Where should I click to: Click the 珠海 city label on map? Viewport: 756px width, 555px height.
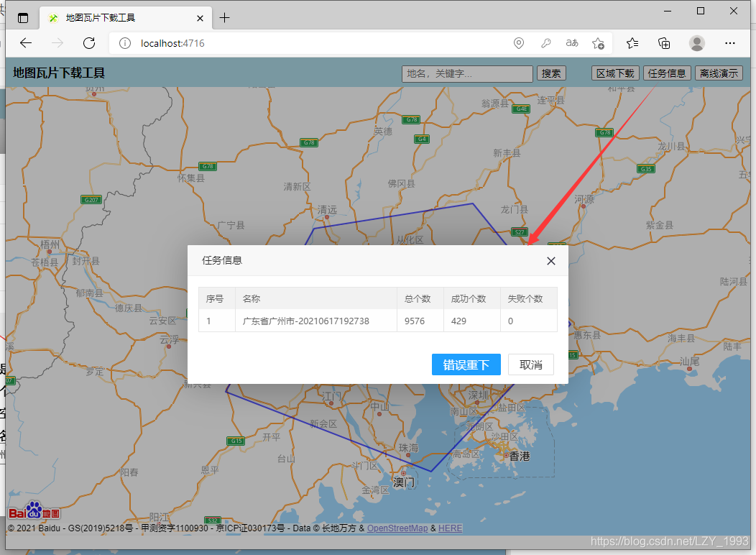click(x=409, y=448)
